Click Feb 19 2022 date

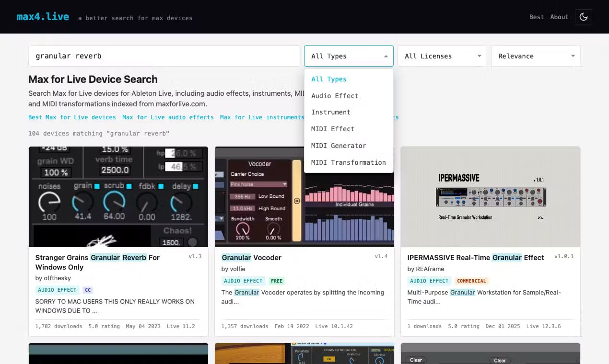coord(291,326)
